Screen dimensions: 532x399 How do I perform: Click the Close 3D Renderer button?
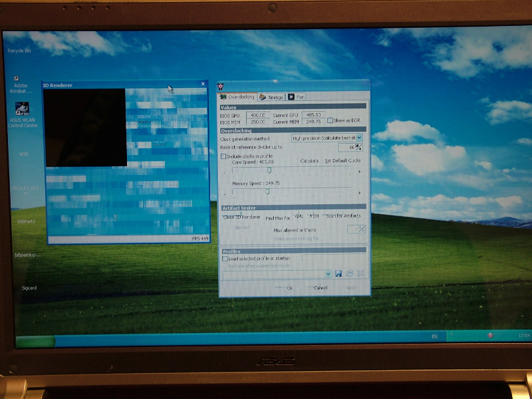coord(242,217)
